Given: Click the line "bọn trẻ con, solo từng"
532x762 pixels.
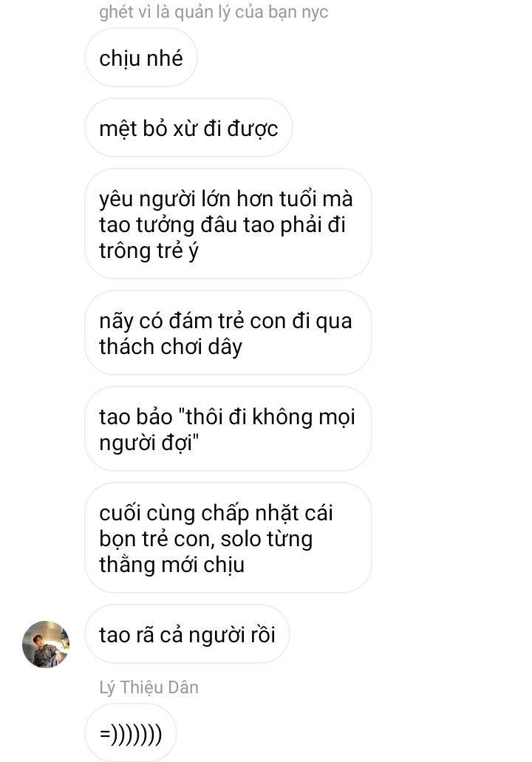Looking at the screenshot, I should click(x=205, y=539).
